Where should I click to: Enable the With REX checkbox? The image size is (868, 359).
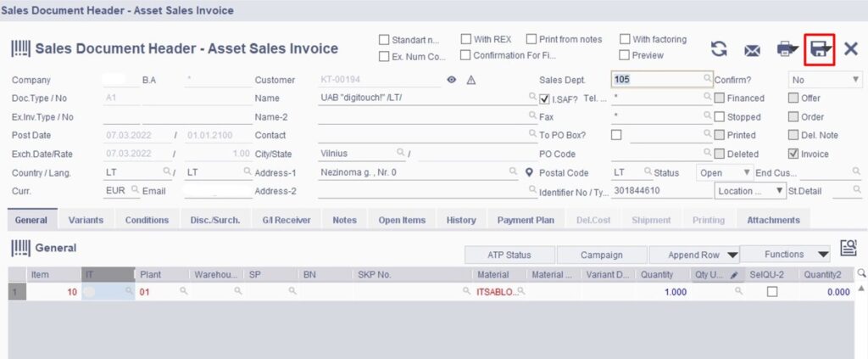pos(466,39)
